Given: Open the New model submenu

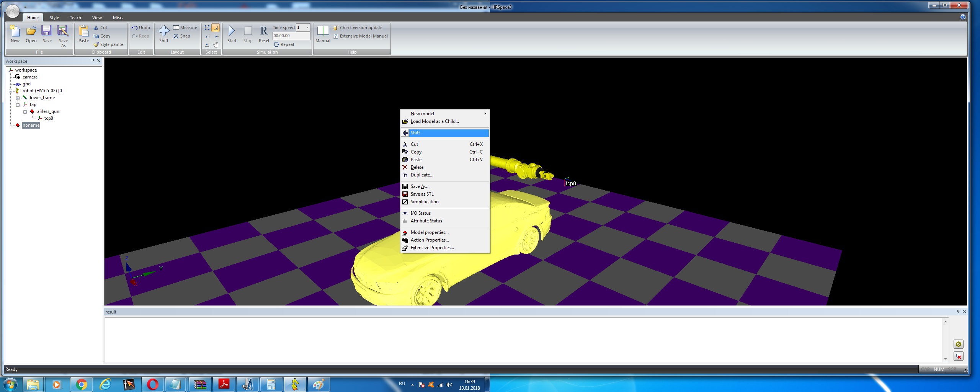Looking at the screenshot, I should coord(445,114).
